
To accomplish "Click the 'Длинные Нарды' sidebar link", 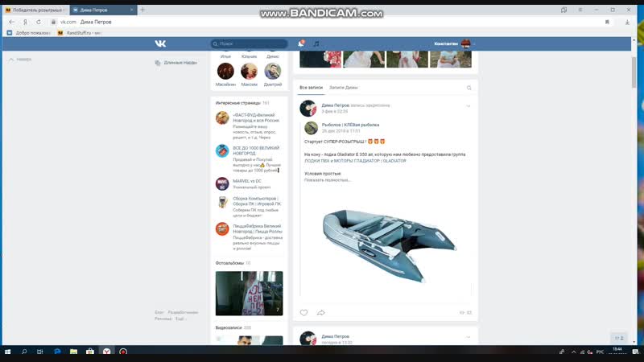I will coord(175,63).
